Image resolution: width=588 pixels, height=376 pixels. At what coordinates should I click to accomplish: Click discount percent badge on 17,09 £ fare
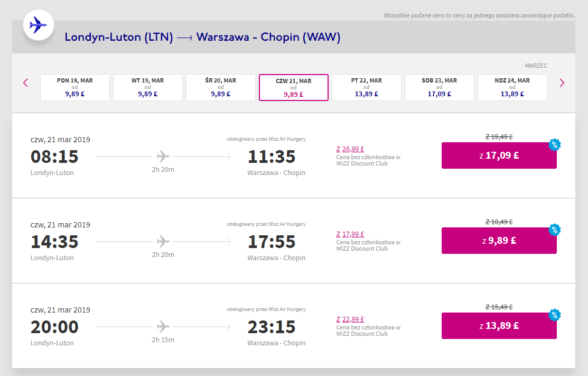coord(554,145)
